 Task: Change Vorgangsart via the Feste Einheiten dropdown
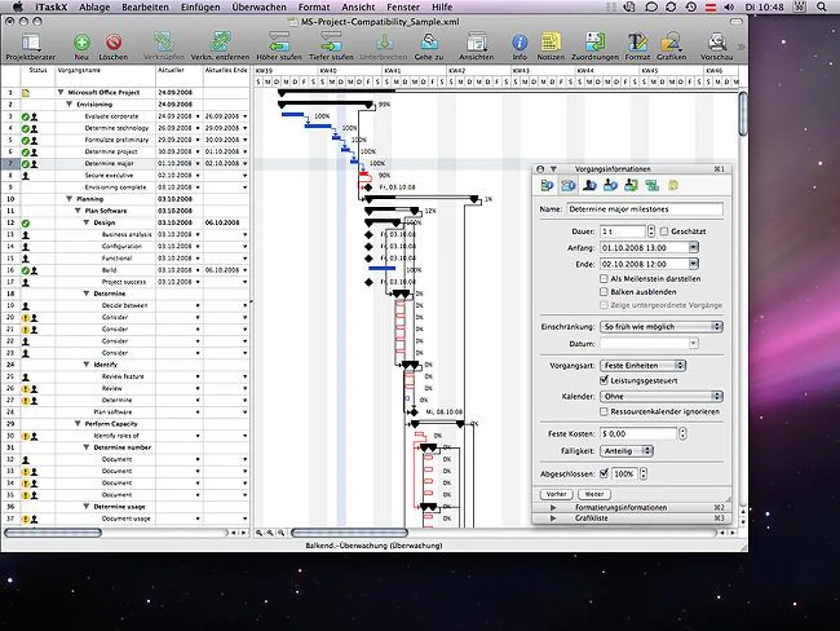pyautogui.click(x=642, y=365)
